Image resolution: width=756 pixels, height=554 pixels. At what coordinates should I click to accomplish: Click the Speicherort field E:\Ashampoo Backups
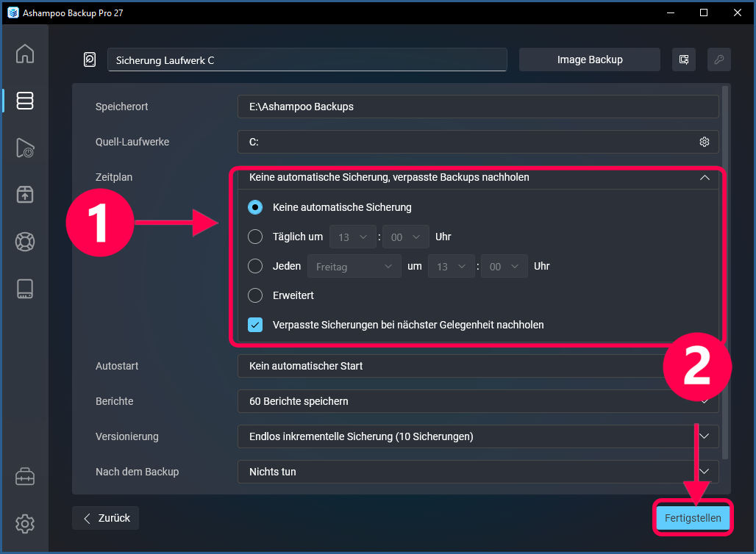[478, 107]
